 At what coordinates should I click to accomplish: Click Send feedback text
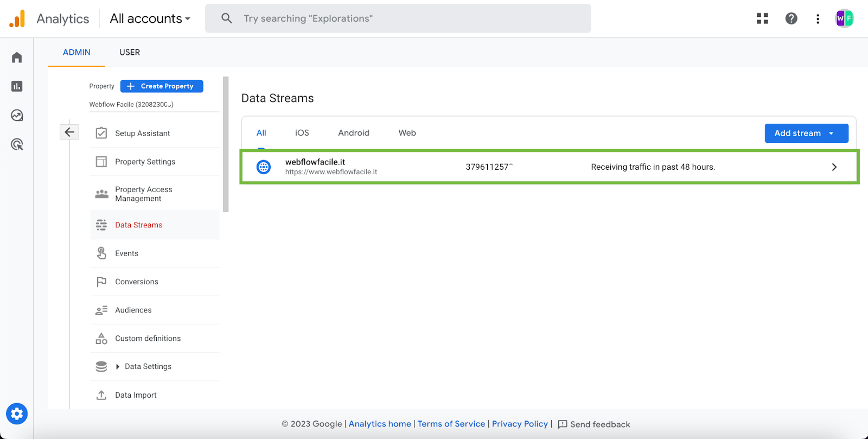pyautogui.click(x=600, y=424)
